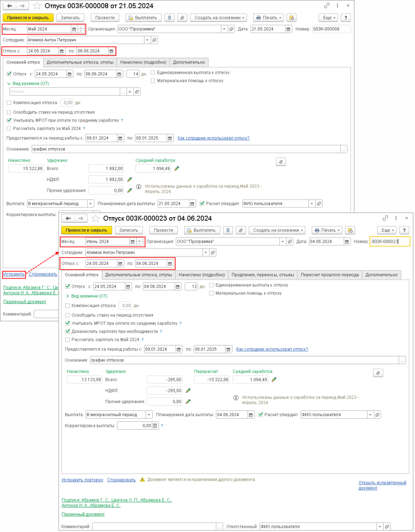
Task: Switch to Дополнительные отпуска, отгулы tab in 003К-000023
Action: pyautogui.click(x=138, y=275)
